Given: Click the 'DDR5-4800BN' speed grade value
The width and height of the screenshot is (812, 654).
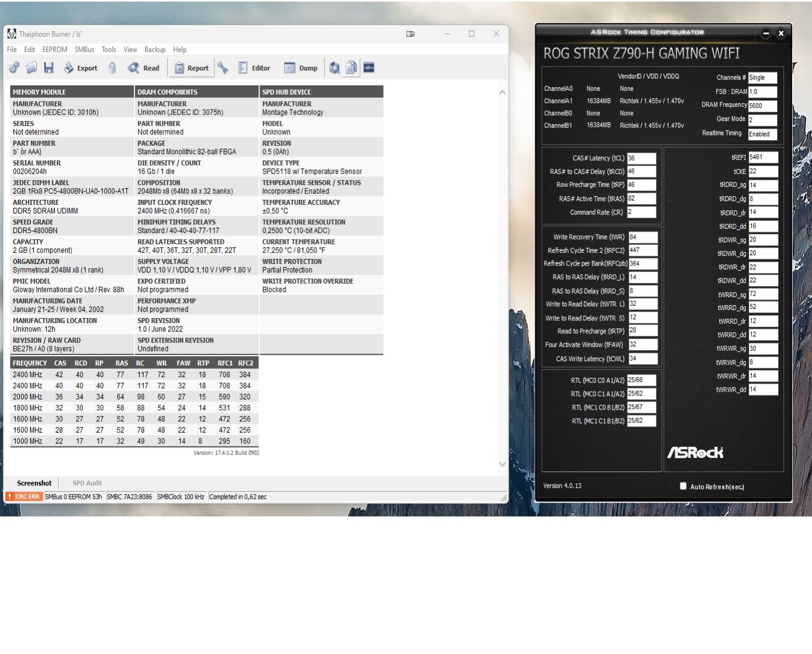Looking at the screenshot, I should coord(35,231).
